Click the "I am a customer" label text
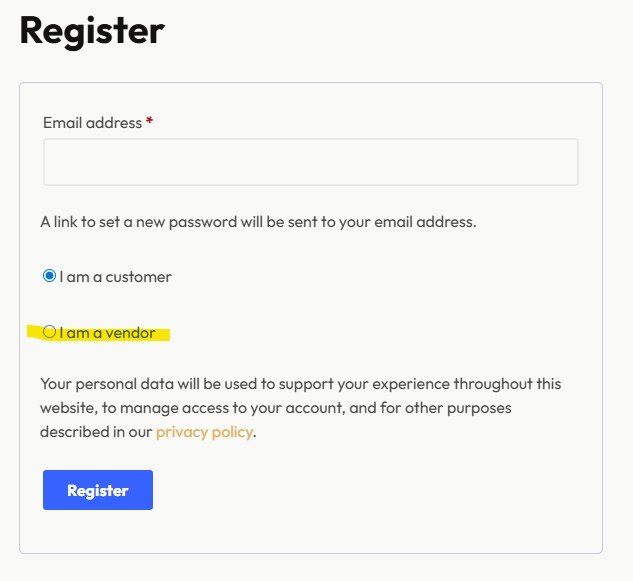 pos(115,277)
